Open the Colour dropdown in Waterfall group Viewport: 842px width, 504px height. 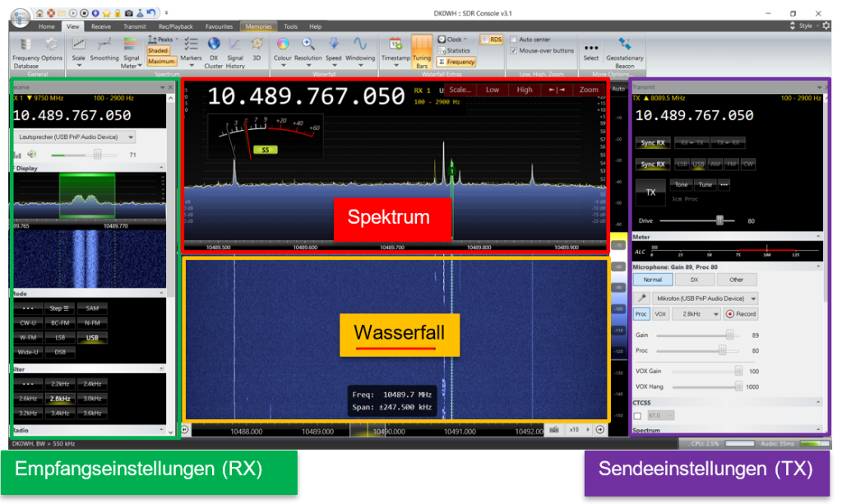click(x=283, y=53)
